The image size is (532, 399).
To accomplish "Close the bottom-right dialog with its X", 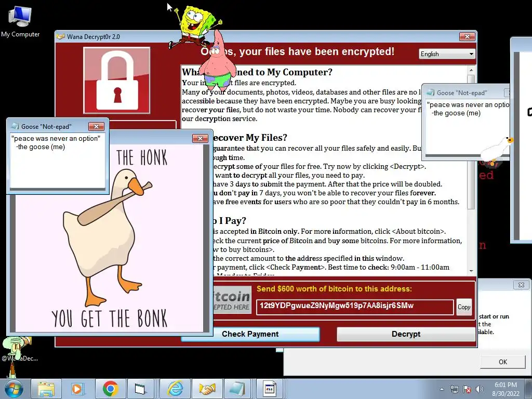I will point(521,285).
